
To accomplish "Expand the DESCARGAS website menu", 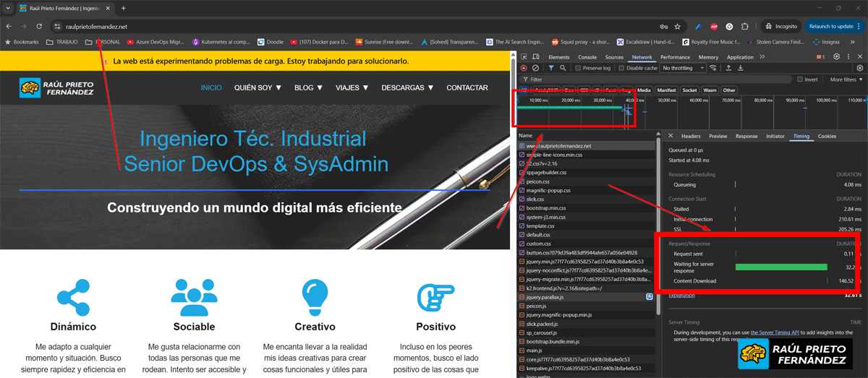I will coord(407,88).
